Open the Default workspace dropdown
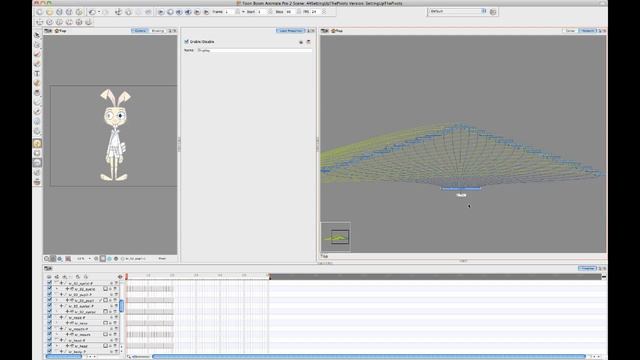This screenshot has width=640, height=360. (x=457, y=11)
